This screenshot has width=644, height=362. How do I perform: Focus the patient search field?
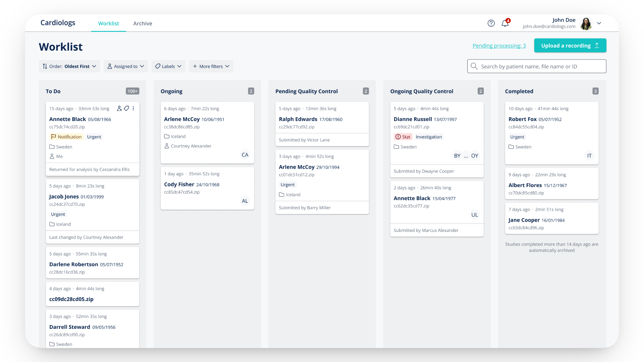[x=537, y=66]
